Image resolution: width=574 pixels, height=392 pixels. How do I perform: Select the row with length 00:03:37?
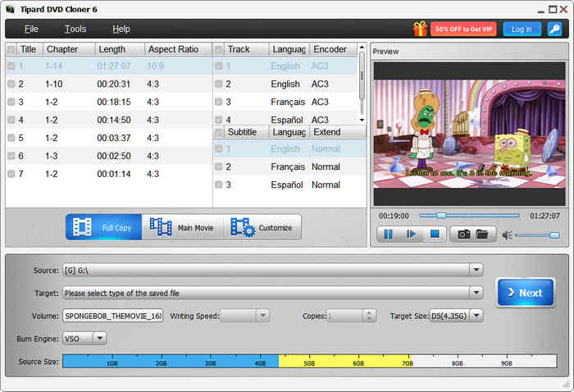[109, 138]
